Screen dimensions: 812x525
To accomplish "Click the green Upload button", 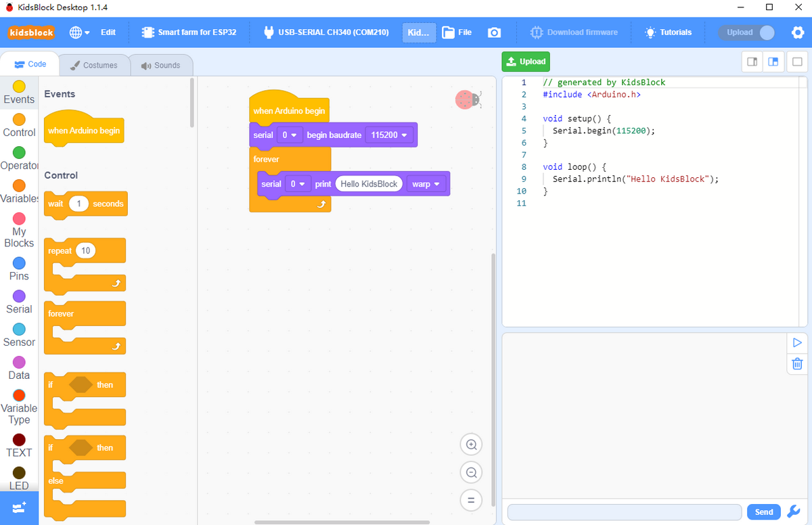I will point(526,62).
